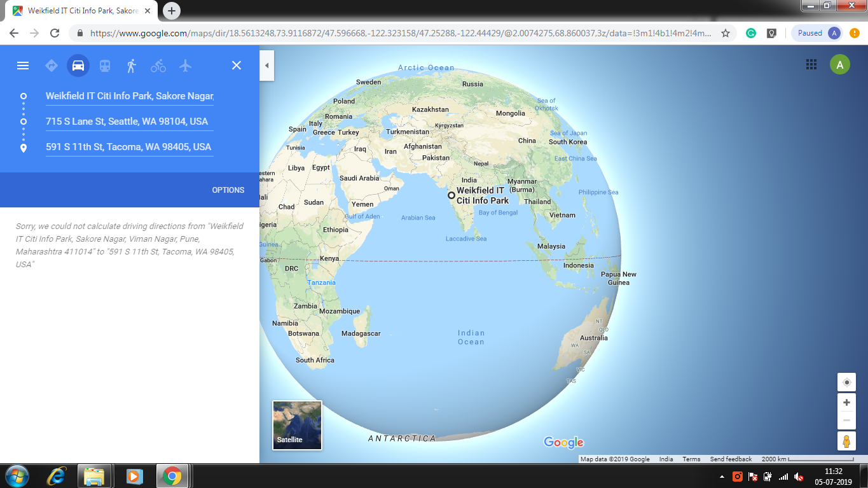The height and width of the screenshot is (488, 868).
Task: Open route OPTIONS
Action: coord(228,190)
